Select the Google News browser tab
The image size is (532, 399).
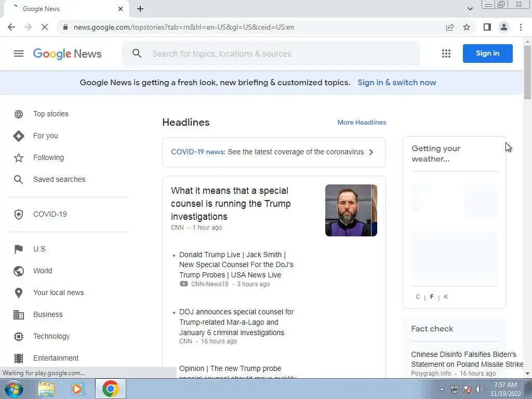66,9
